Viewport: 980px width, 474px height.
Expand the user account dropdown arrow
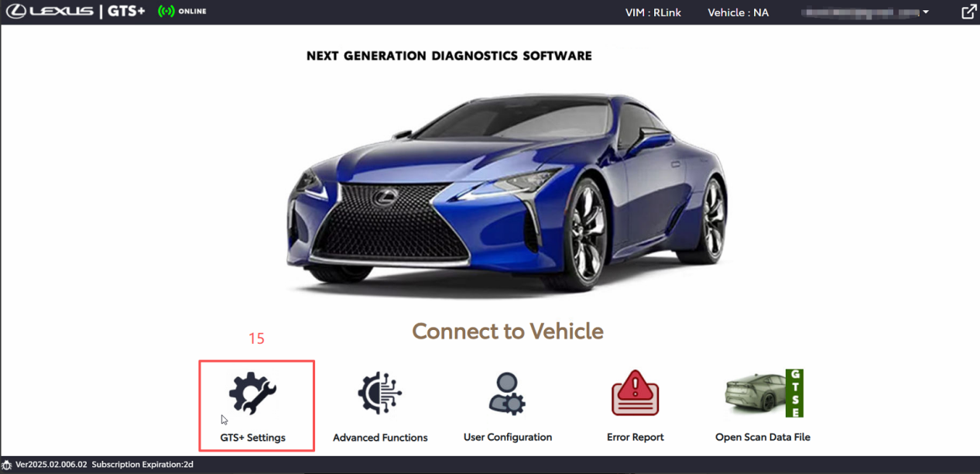(926, 12)
